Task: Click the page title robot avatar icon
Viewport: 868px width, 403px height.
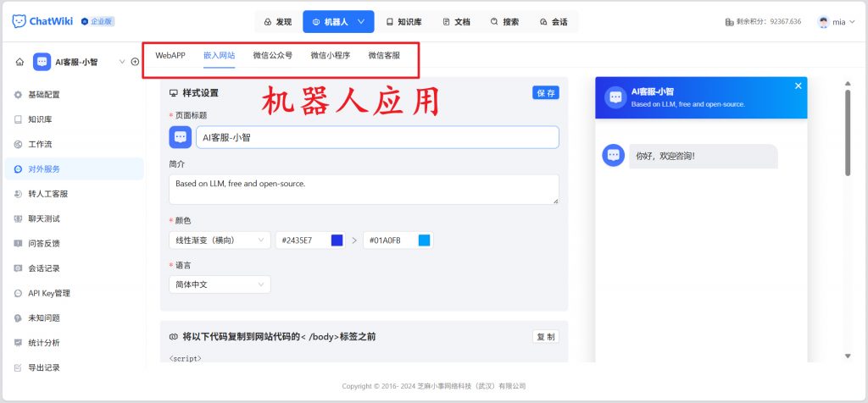Action: tap(180, 137)
